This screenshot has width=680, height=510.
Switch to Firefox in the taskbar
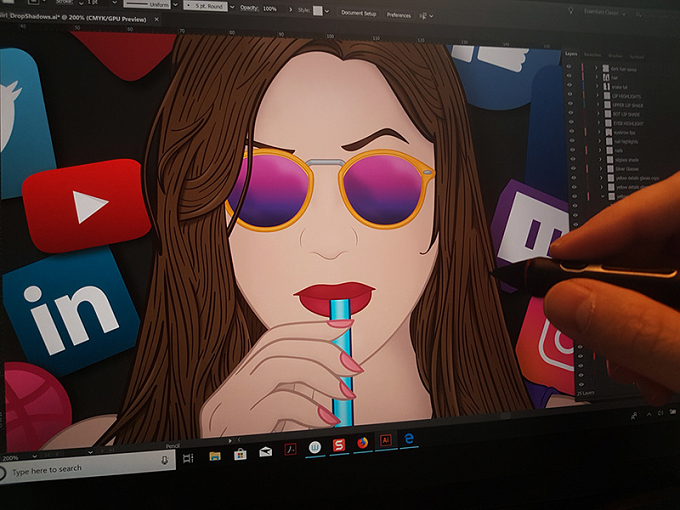(363, 443)
